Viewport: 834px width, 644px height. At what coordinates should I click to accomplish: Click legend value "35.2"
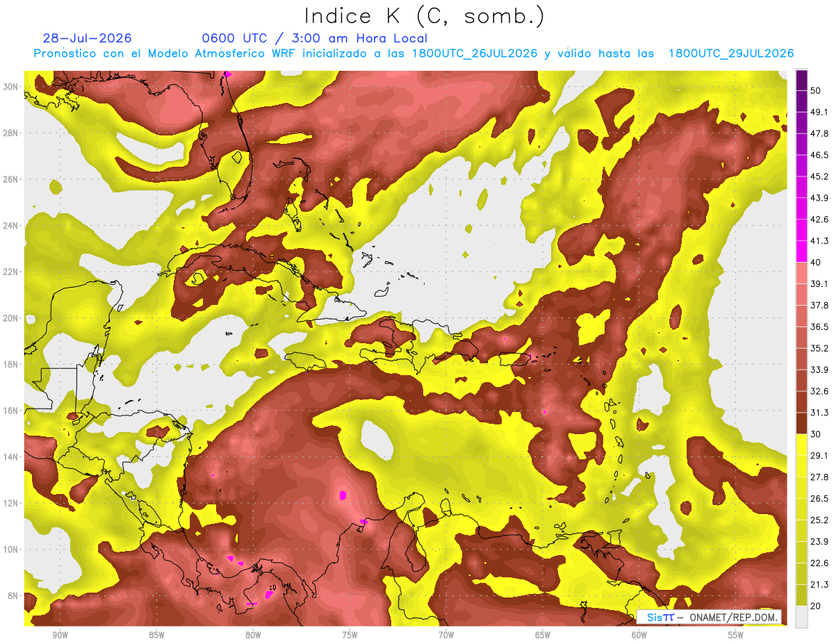(x=819, y=348)
